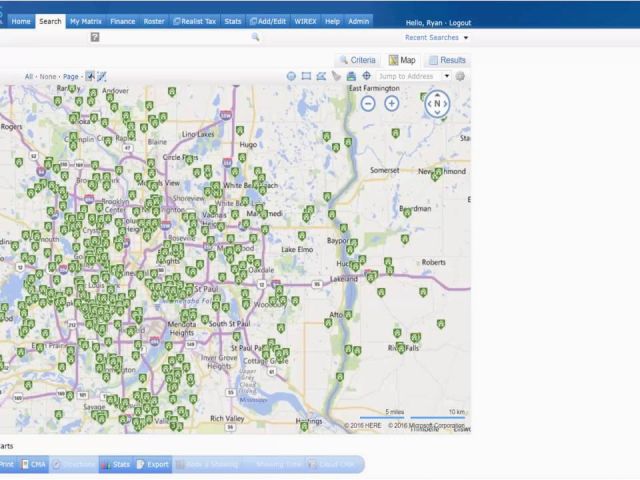Click the CMA button
The height and width of the screenshot is (480, 640).
coord(33,464)
